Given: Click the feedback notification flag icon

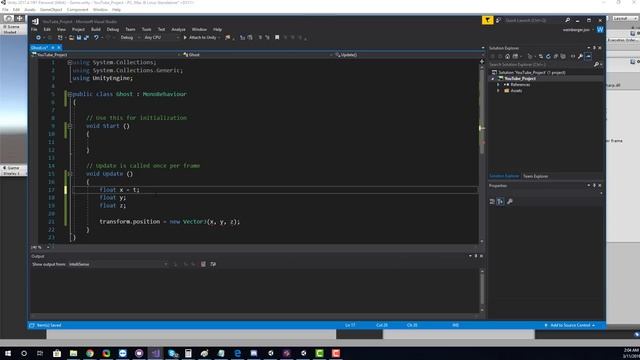Looking at the screenshot, I should pos(487,20).
